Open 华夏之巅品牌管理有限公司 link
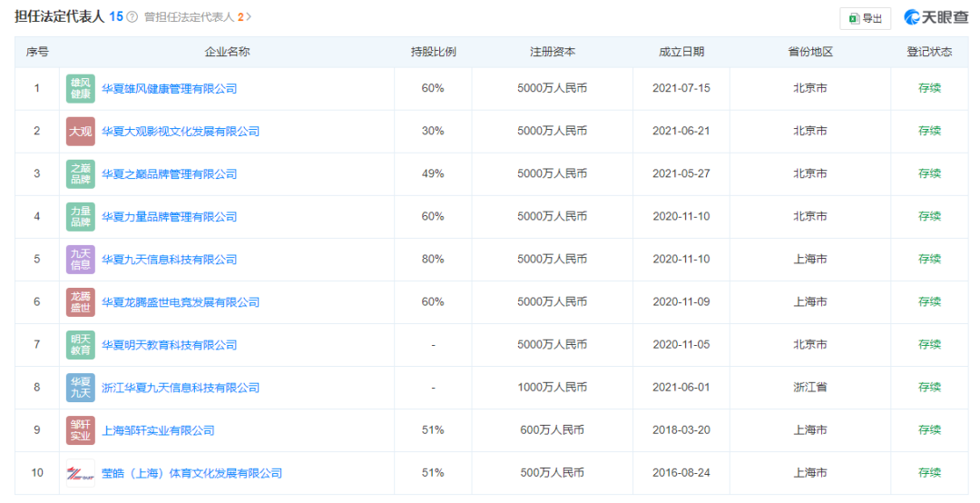This screenshot has height=503, width=980. (x=170, y=174)
